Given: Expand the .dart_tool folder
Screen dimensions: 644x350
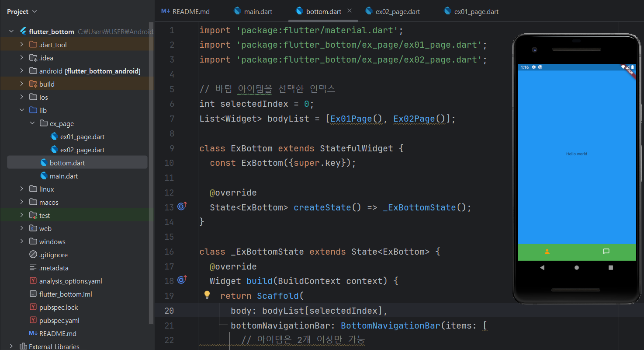Looking at the screenshot, I should (22, 45).
